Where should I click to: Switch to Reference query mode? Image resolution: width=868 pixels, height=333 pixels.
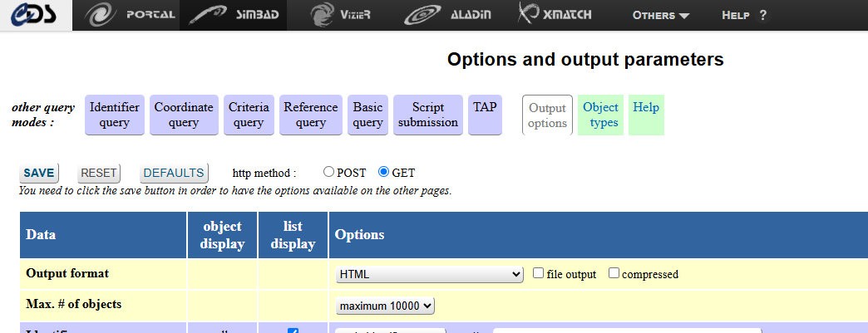[x=311, y=115]
